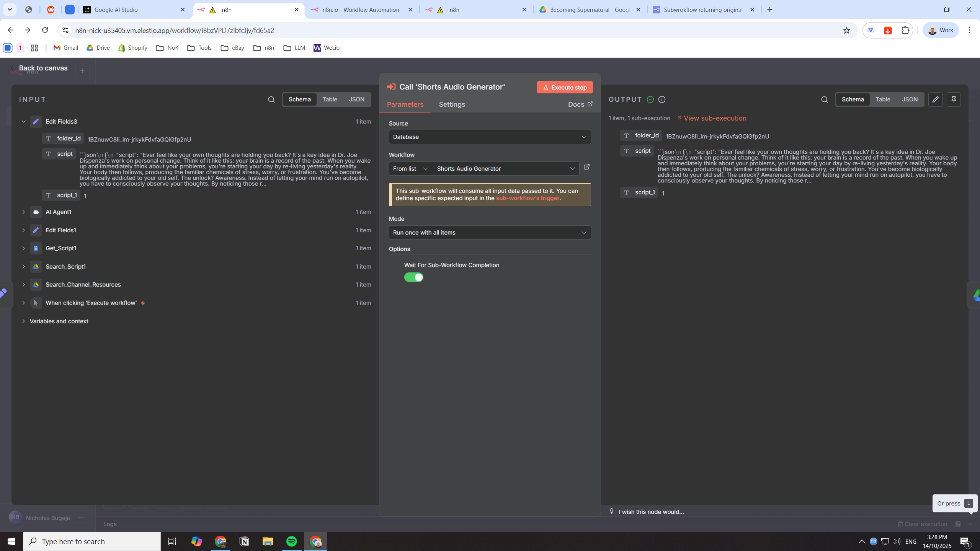Open the Mode dropdown

tap(490, 233)
